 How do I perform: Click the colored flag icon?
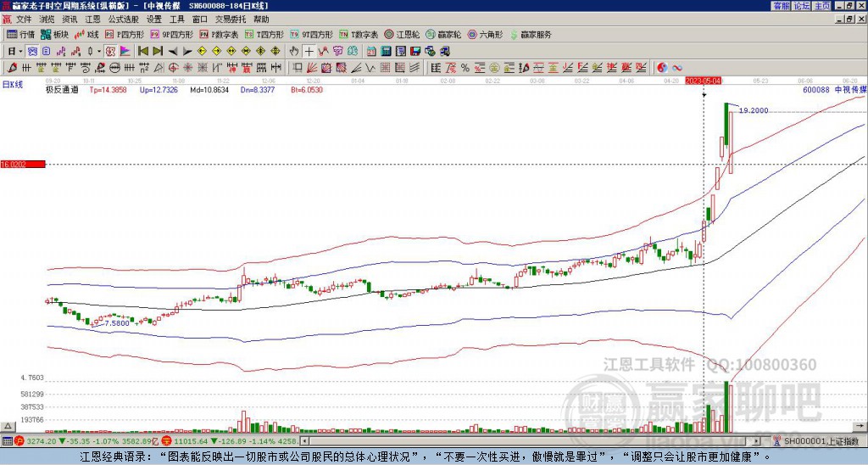coord(125,51)
